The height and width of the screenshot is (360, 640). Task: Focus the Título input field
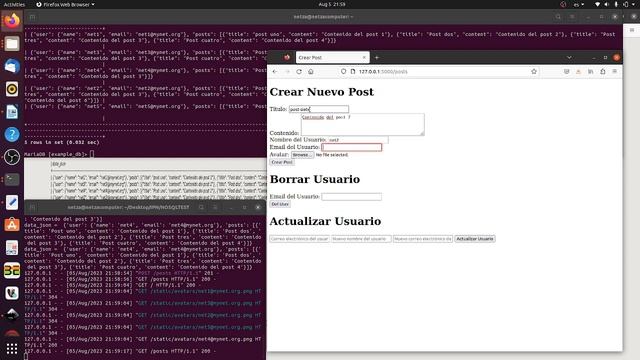(319, 109)
